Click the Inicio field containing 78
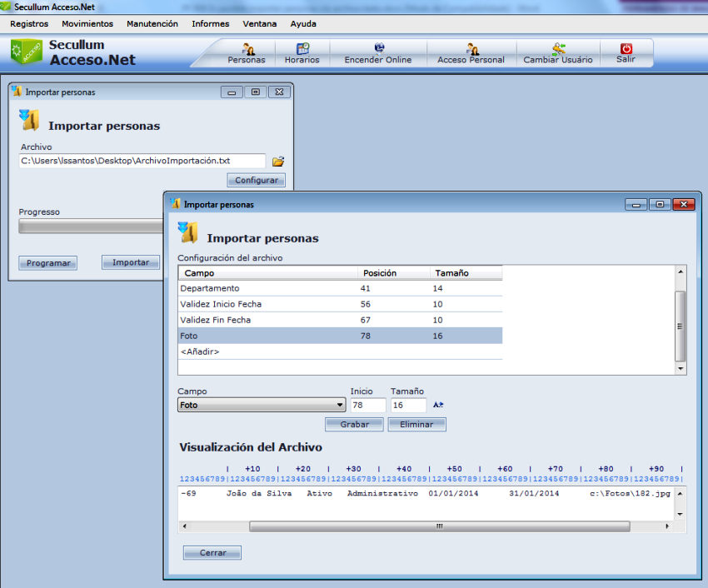708x588 pixels. point(367,406)
